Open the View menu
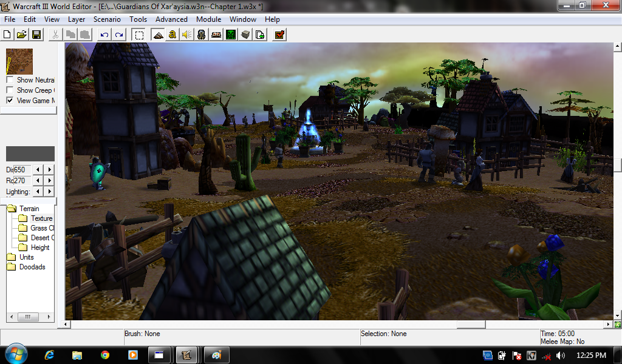The image size is (622, 364). point(52,19)
